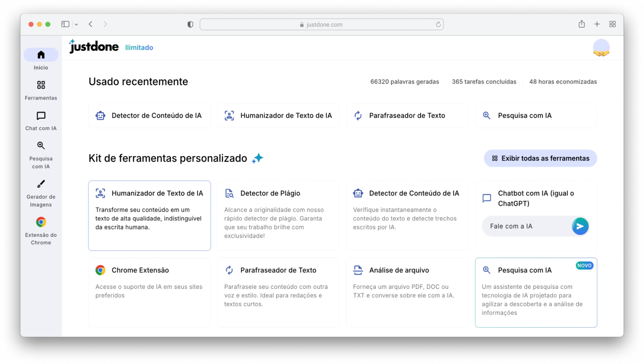The image size is (644, 364).
Task: Click the Safari share icon
Action: coord(582,24)
